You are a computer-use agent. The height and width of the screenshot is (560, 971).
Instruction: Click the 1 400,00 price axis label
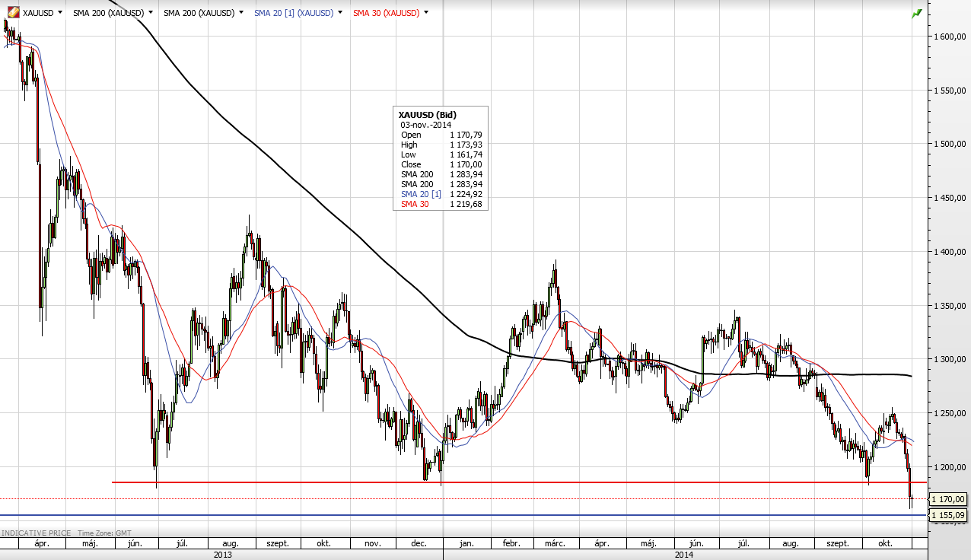pyautogui.click(x=950, y=252)
